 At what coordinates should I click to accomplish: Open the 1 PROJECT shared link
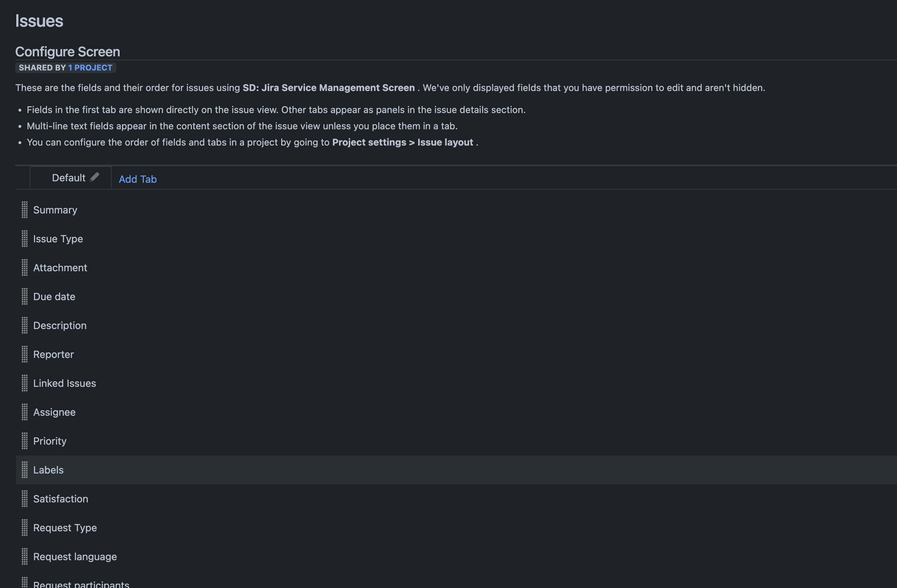[x=90, y=68]
